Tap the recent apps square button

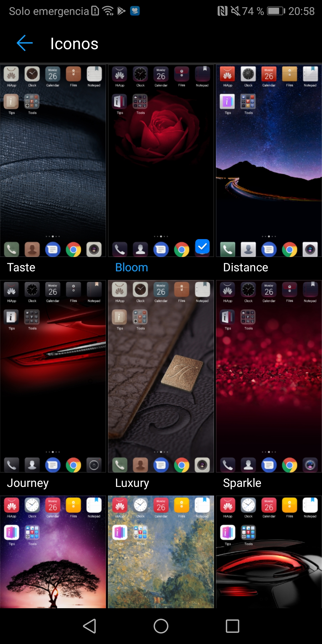tap(233, 626)
